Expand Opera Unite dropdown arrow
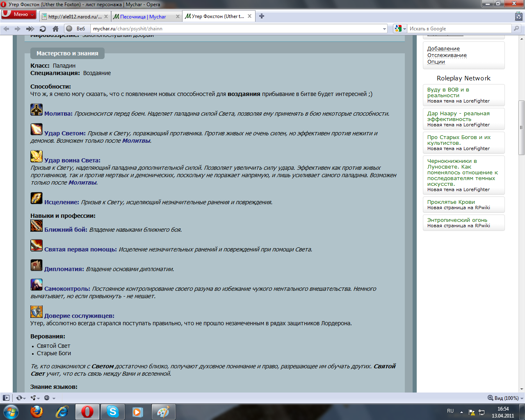 coord(39,398)
